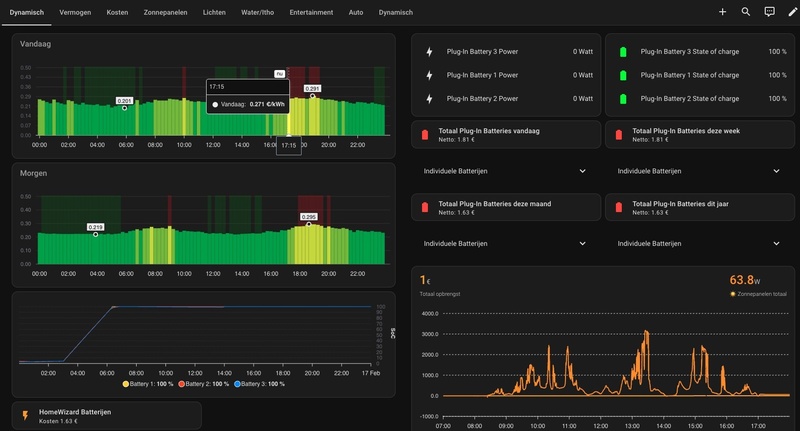Click the green battery icon for Battery 1 State of charge
Screen dimensions: 800x431
[624, 75]
